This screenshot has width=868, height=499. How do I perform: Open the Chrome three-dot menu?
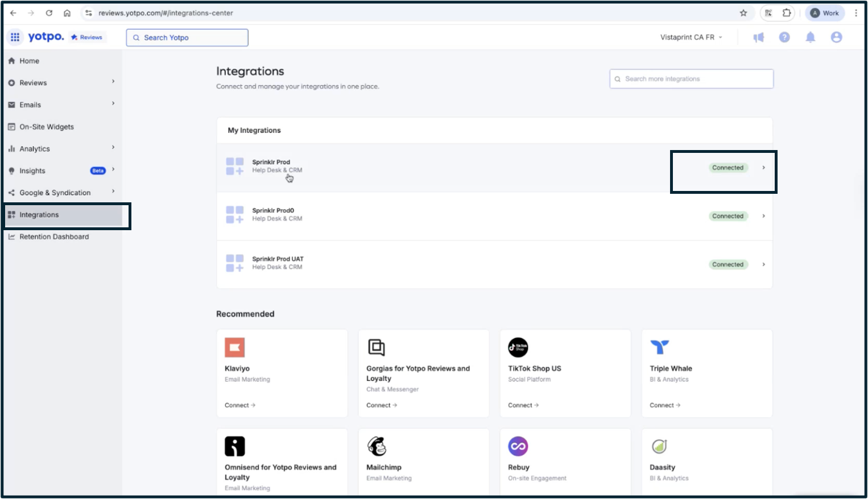click(x=856, y=13)
